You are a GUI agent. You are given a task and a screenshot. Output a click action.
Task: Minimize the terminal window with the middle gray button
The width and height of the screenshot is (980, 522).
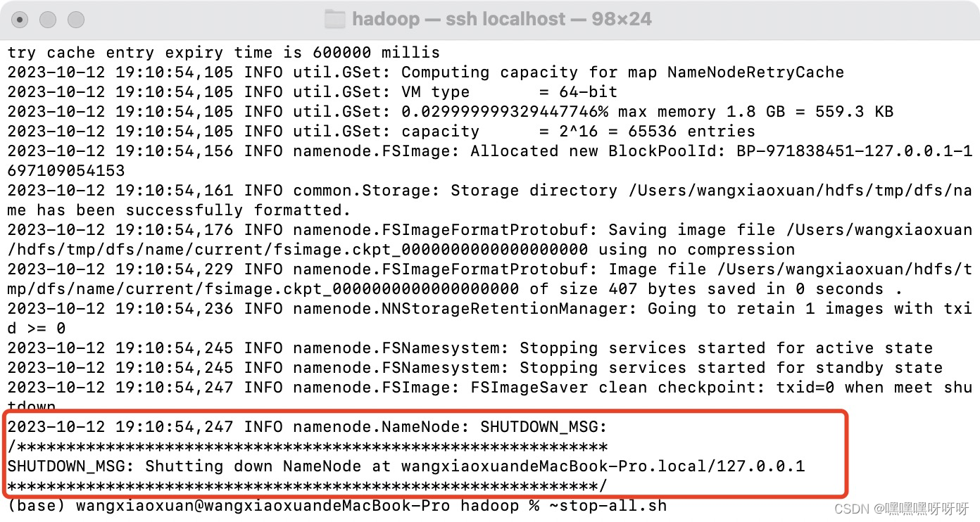pos(48,20)
